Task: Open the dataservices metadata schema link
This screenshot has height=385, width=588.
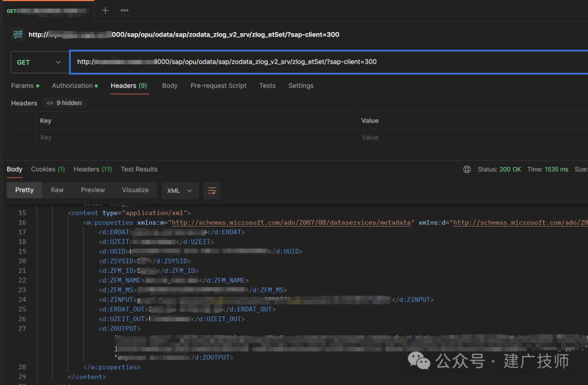Action: [291, 223]
